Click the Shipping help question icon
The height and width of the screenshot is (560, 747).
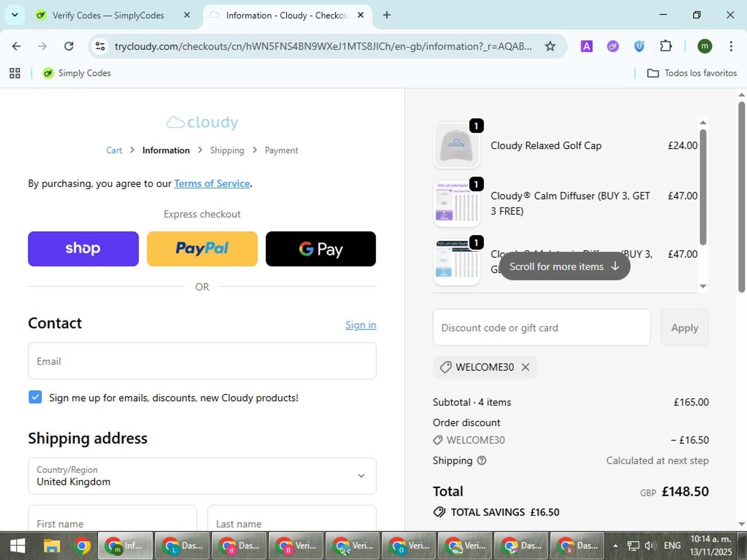(x=482, y=460)
